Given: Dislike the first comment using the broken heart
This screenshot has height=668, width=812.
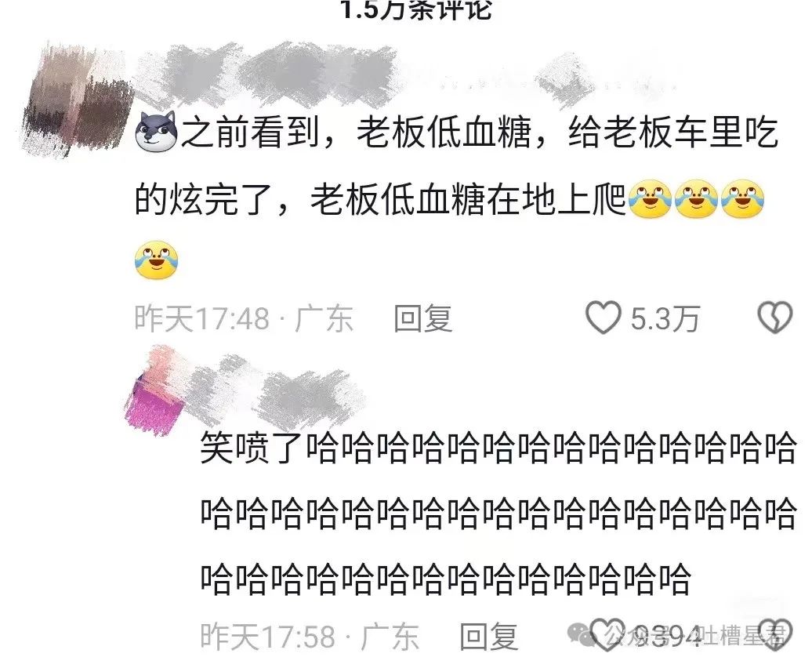Looking at the screenshot, I should pyautogui.click(x=774, y=317).
